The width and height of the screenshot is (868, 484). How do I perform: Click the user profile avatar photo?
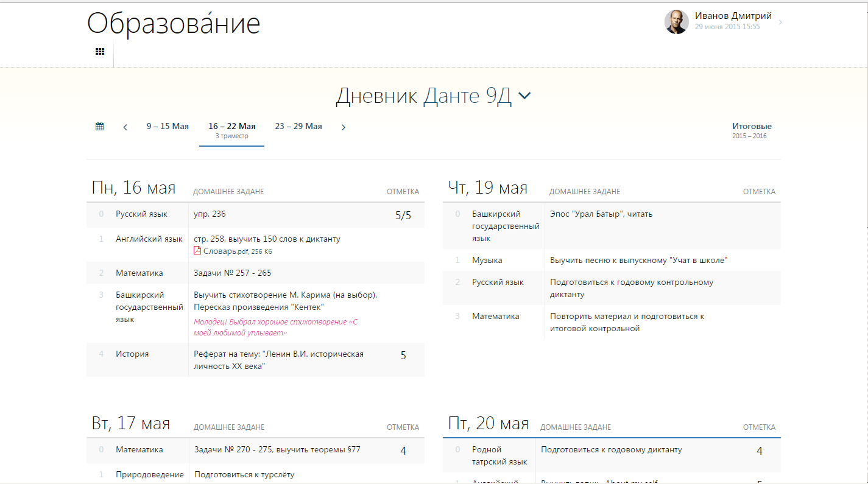(676, 22)
